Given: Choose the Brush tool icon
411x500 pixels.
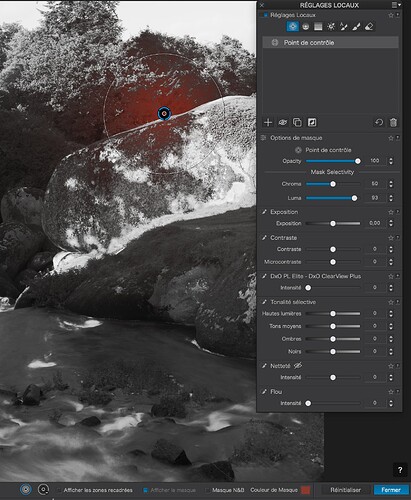Looking at the screenshot, I should point(356,27).
